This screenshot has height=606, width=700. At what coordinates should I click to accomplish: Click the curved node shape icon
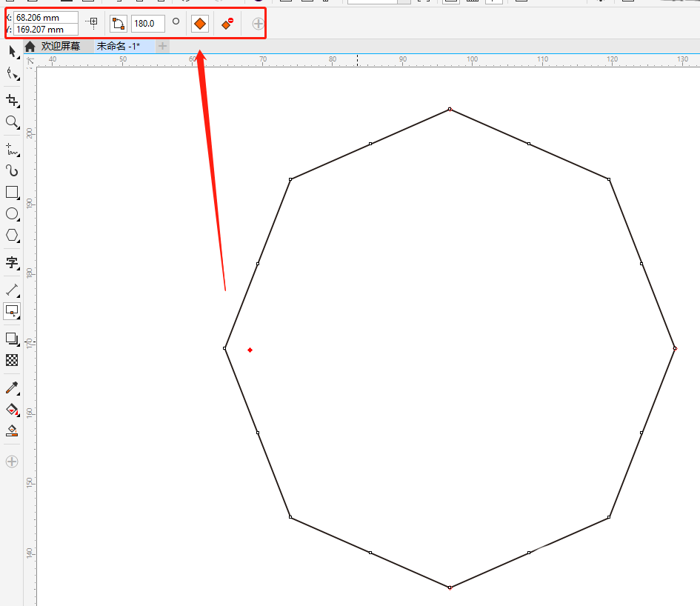click(119, 24)
